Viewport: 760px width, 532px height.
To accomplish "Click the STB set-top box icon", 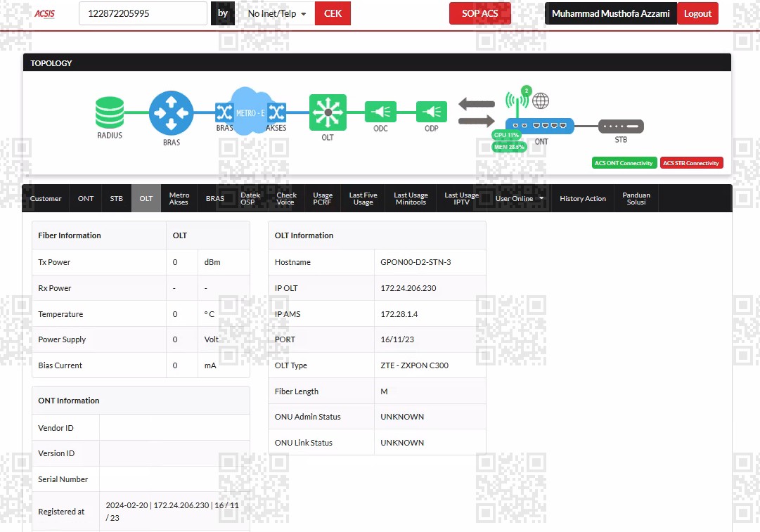I will coord(621,126).
